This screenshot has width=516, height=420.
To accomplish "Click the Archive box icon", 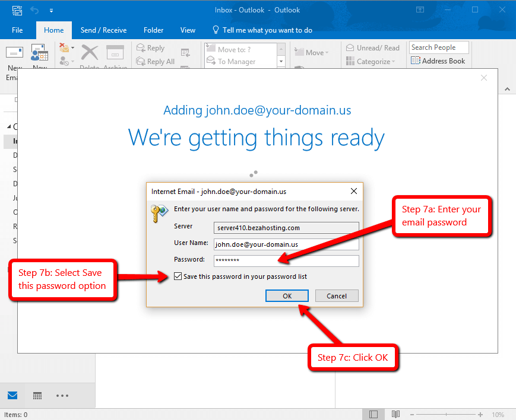I will tap(115, 52).
